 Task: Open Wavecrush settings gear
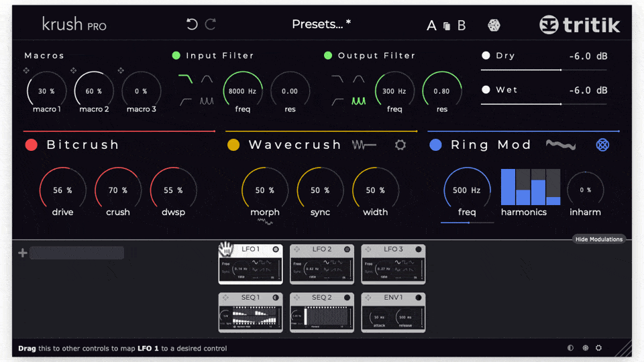[400, 145]
